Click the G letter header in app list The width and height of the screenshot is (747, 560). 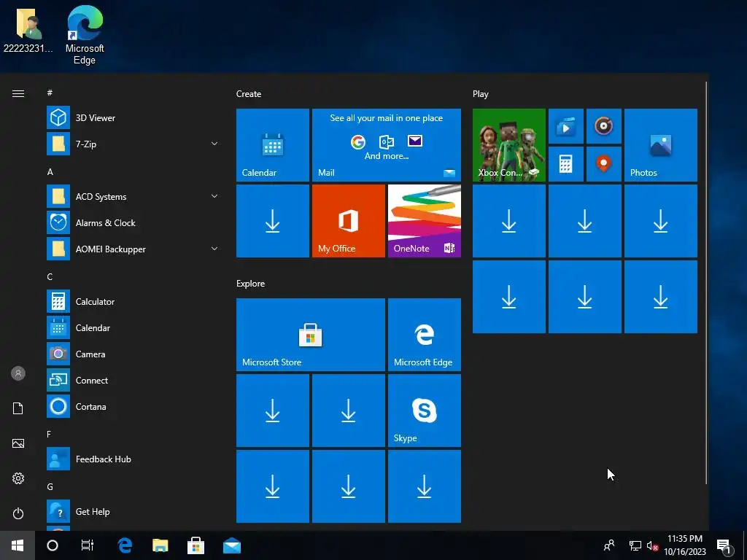pyautogui.click(x=50, y=486)
